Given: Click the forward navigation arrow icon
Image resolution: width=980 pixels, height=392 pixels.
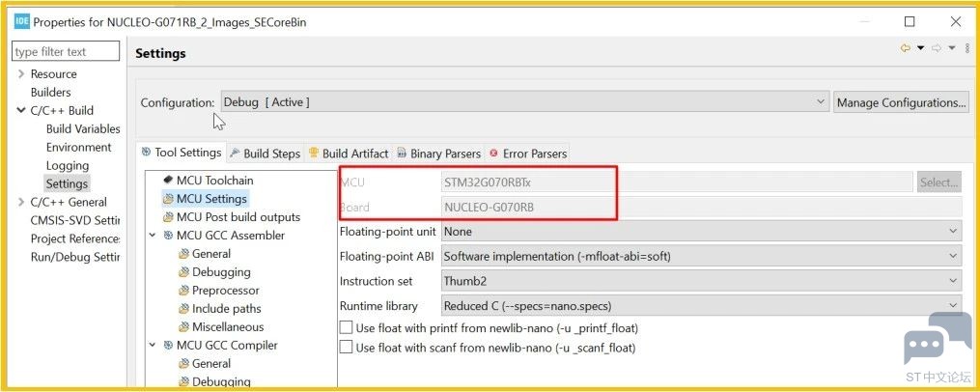Looking at the screenshot, I should (x=937, y=48).
